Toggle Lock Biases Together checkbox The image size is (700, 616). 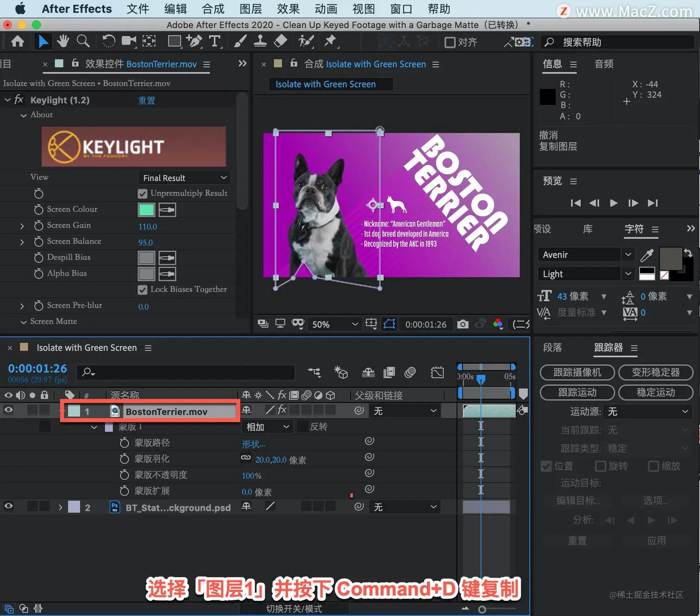pos(143,290)
